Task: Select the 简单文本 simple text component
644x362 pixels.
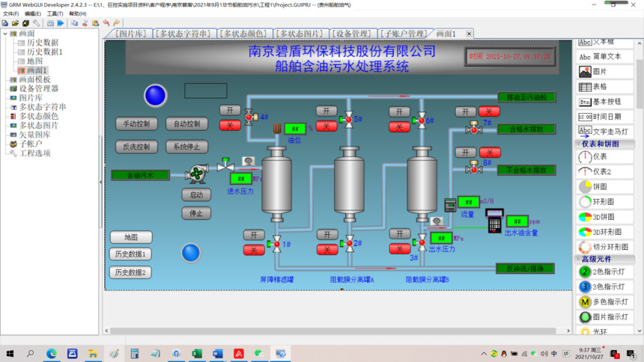Action: (604, 57)
